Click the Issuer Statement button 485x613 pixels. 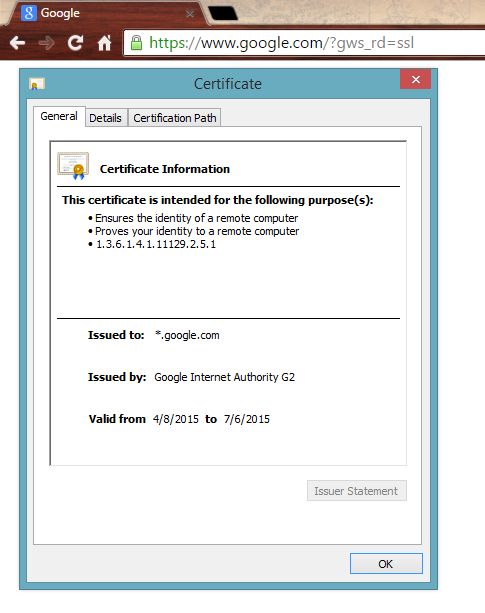tap(356, 491)
